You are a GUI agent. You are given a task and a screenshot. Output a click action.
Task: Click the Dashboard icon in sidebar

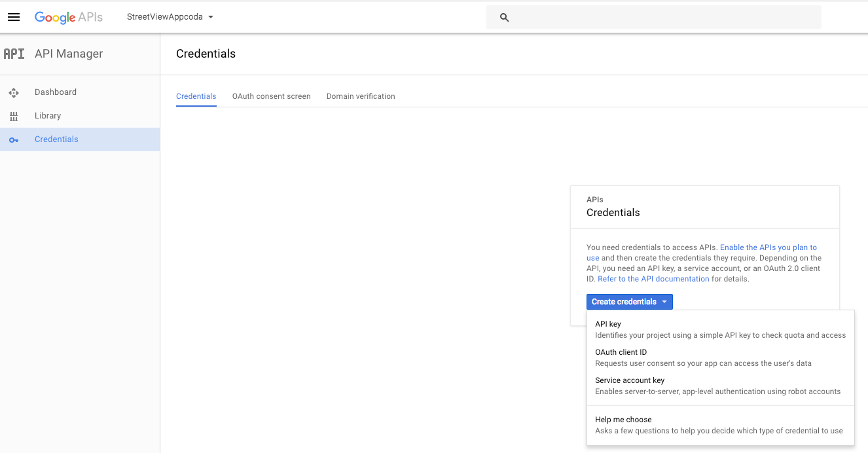(14, 92)
